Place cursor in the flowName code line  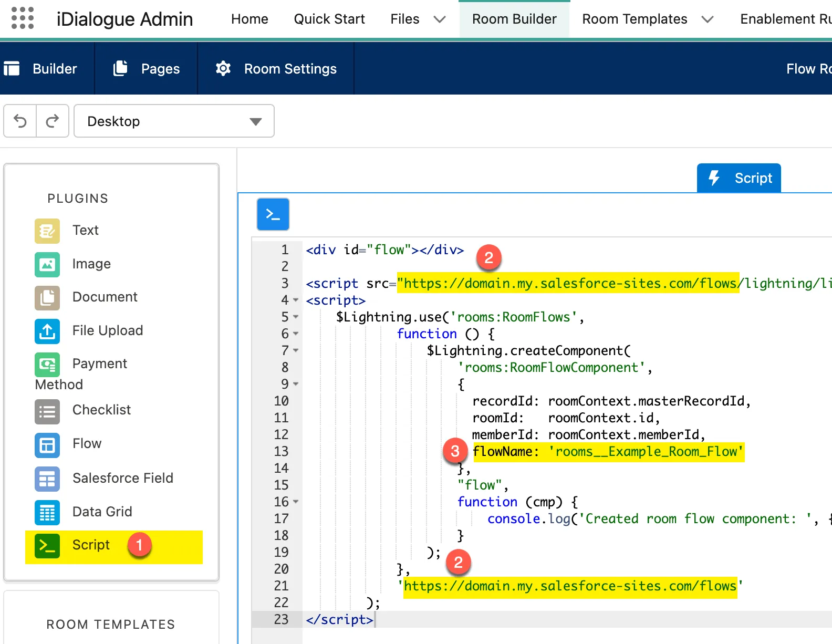pos(608,452)
